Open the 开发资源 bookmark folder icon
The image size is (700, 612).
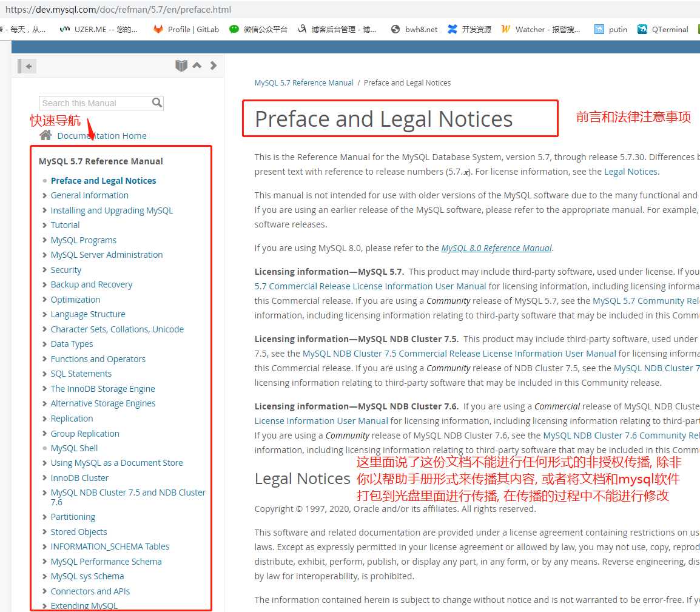click(x=453, y=29)
